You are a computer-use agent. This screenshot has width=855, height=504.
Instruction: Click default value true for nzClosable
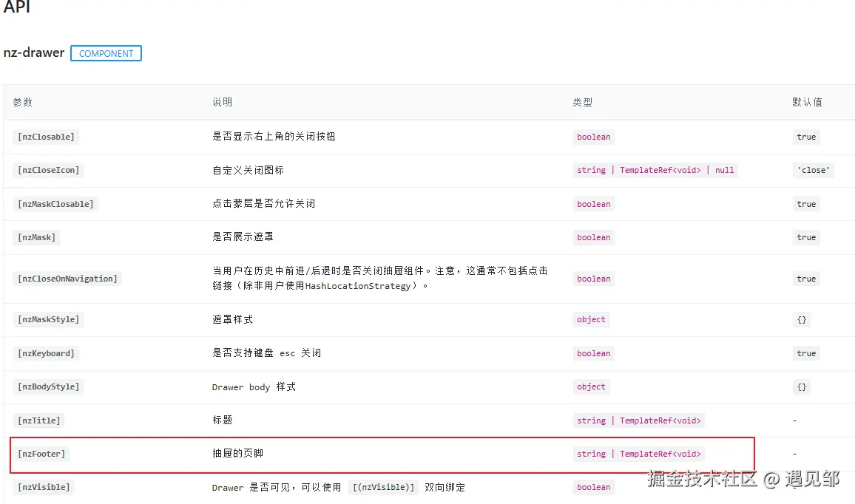[x=806, y=137]
